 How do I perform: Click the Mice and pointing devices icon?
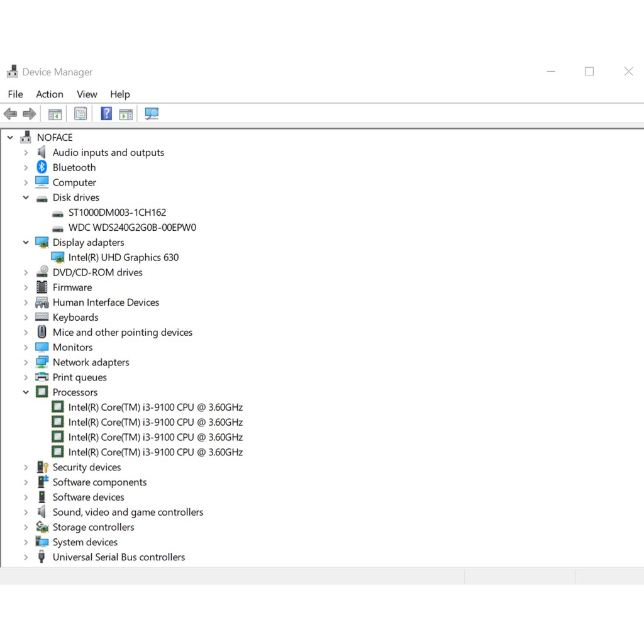42,332
